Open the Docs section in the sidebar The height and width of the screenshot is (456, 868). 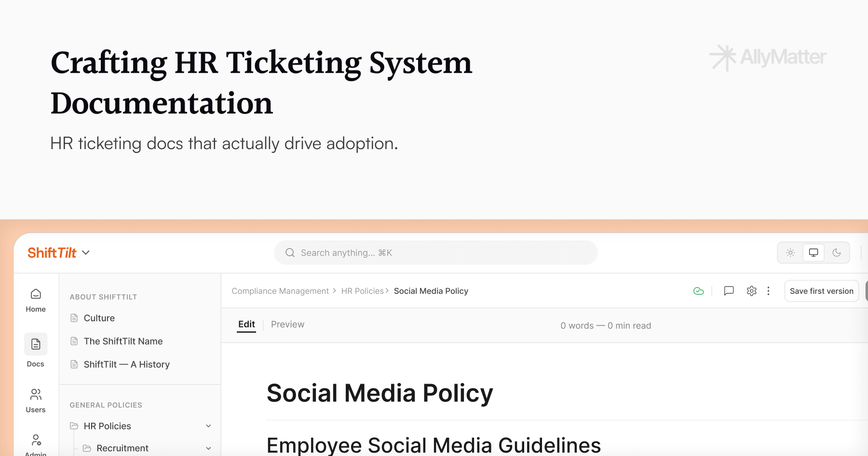[36, 350]
